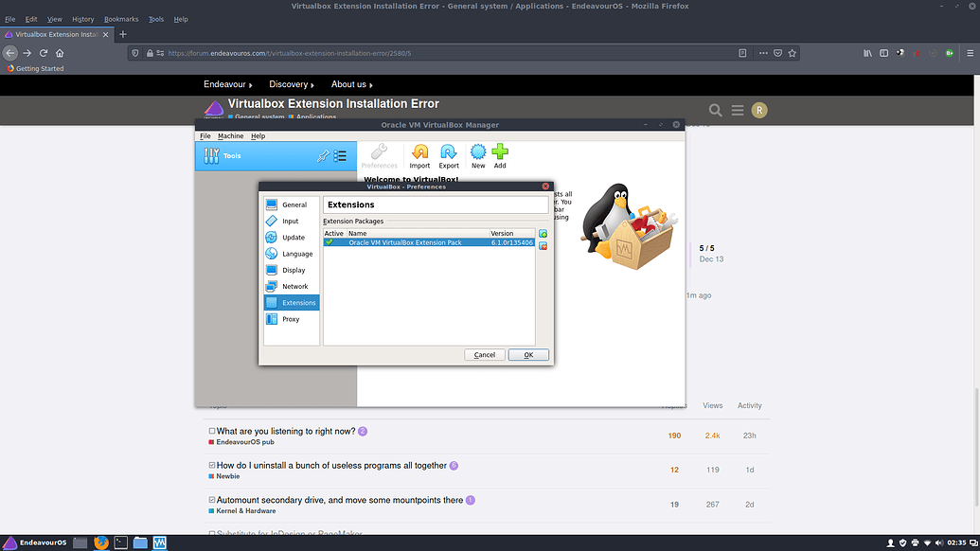Click Getting Started bookmark
This screenshot has width=980, height=551.
click(36, 69)
